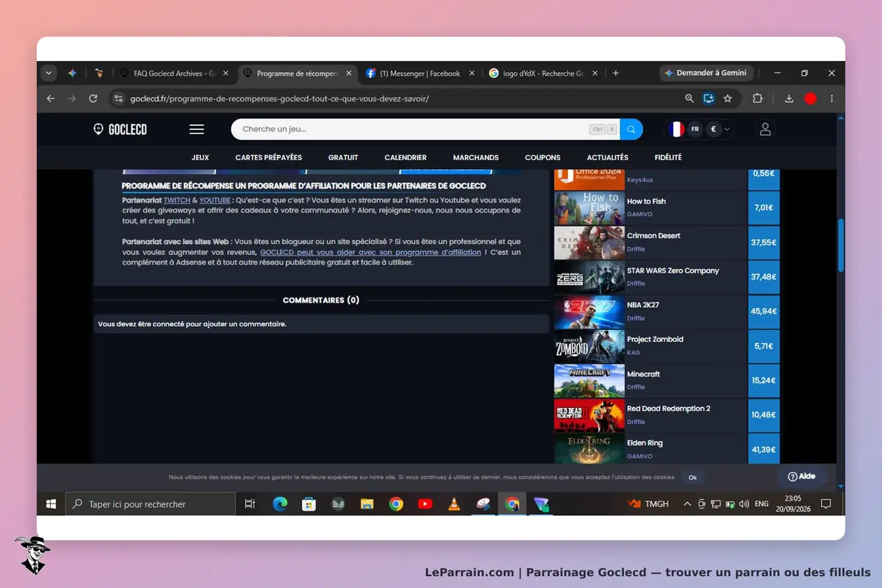This screenshot has width=882, height=588.
Task: Click the STAR WARS Zero Company 37,48€ price
Action: 764,277
